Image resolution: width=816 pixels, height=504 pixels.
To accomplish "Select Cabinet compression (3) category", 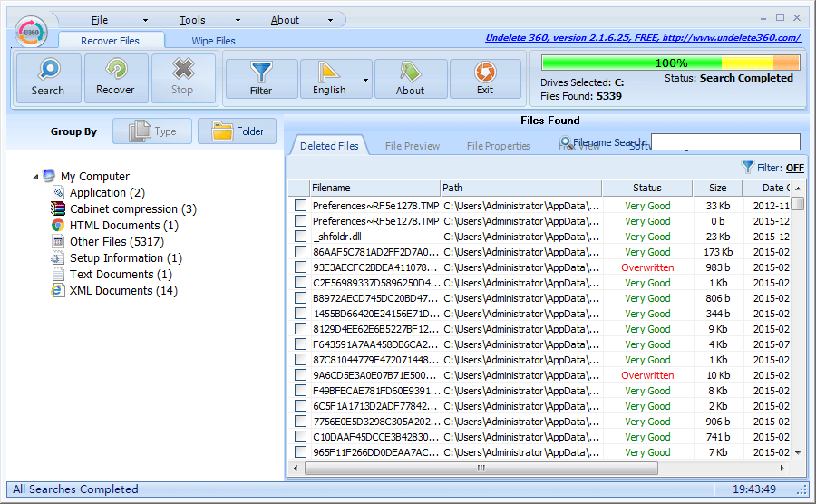I will click(x=133, y=209).
